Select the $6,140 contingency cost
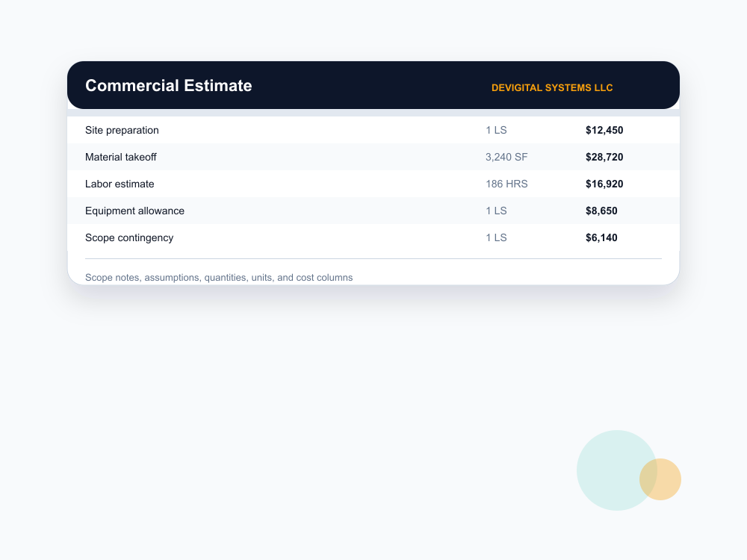Viewport: 747px width, 560px height. tap(601, 237)
